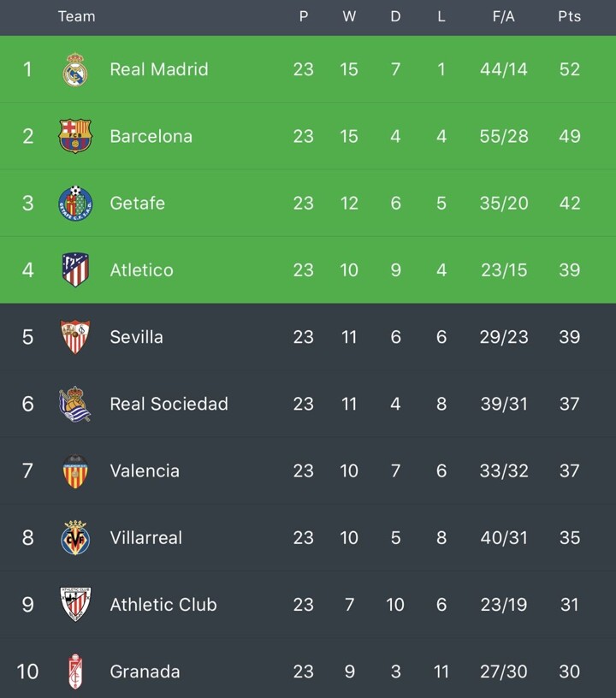This screenshot has width=616, height=698.
Task: Open the Real Madrid team name
Action: point(159,69)
